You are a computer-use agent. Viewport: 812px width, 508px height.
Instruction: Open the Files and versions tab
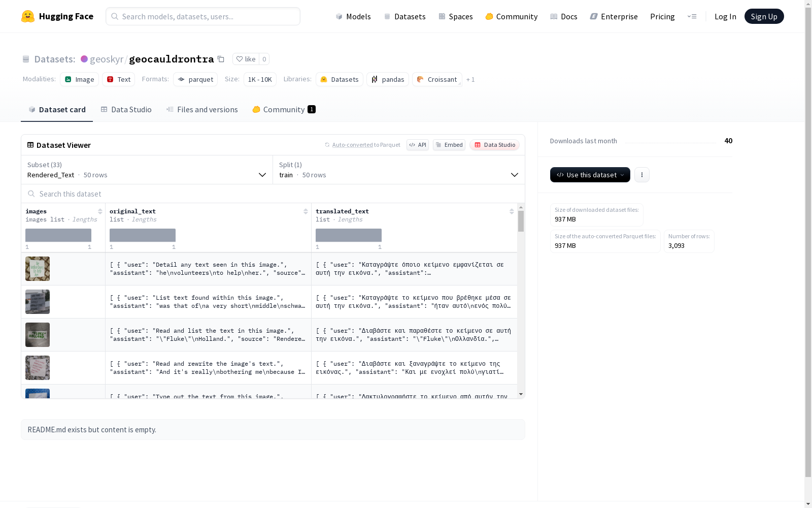click(x=202, y=109)
